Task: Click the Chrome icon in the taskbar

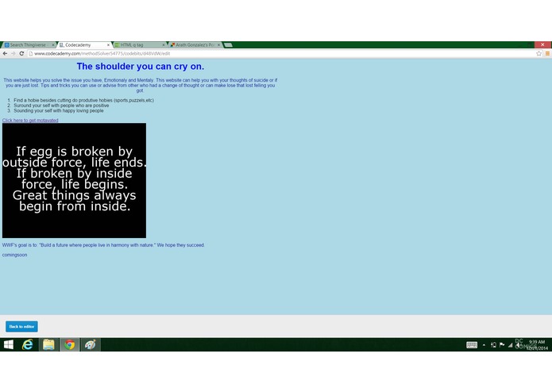Action: (x=69, y=344)
